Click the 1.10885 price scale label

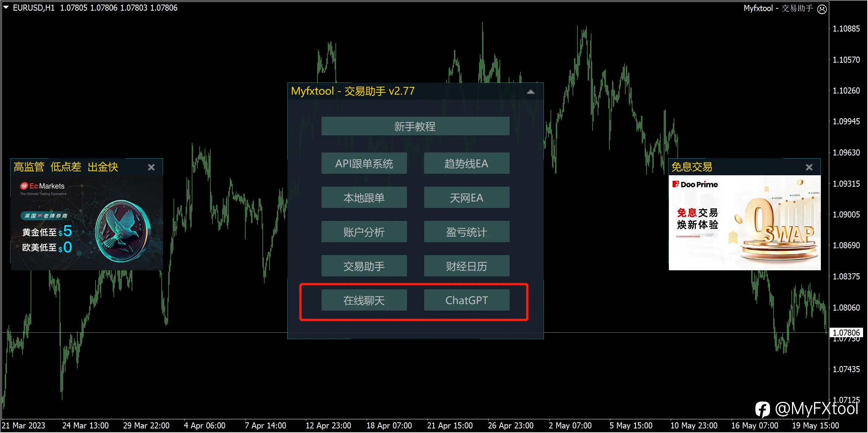(x=846, y=29)
